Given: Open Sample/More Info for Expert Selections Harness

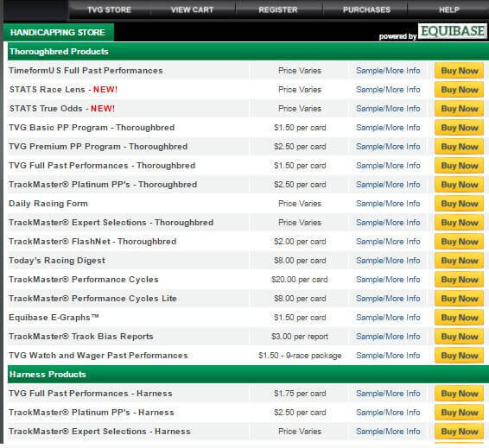Looking at the screenshot, I should click(388, 432).
